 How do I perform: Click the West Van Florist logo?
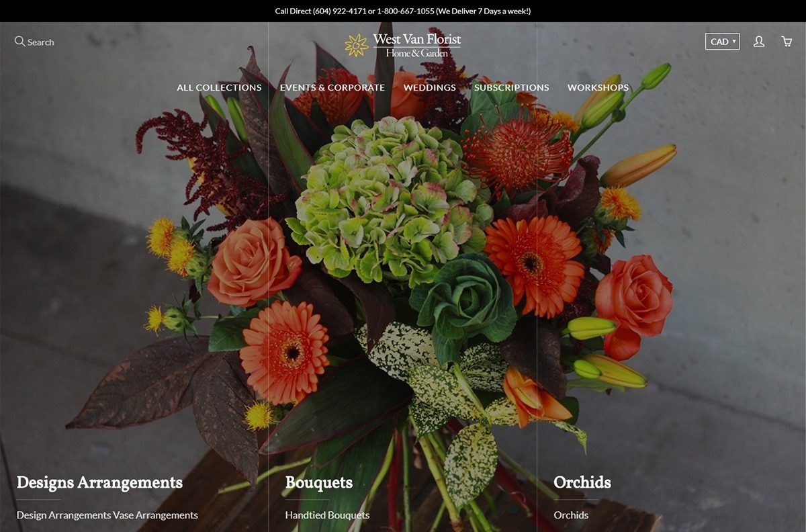pyautogui.click(x=403, y=45)
